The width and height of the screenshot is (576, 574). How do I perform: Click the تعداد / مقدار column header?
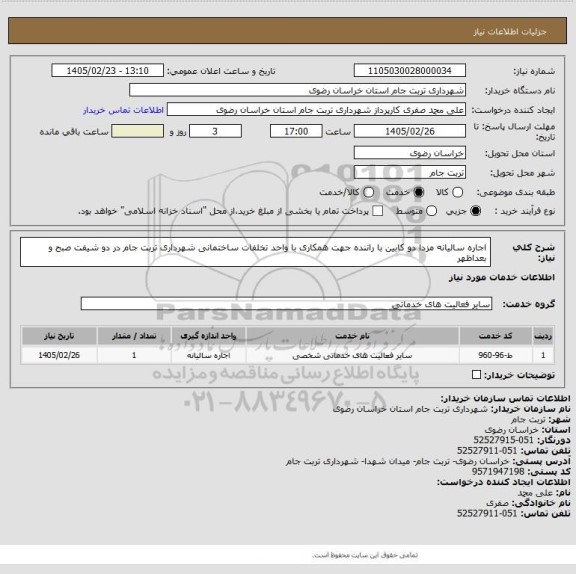[134, 336]
